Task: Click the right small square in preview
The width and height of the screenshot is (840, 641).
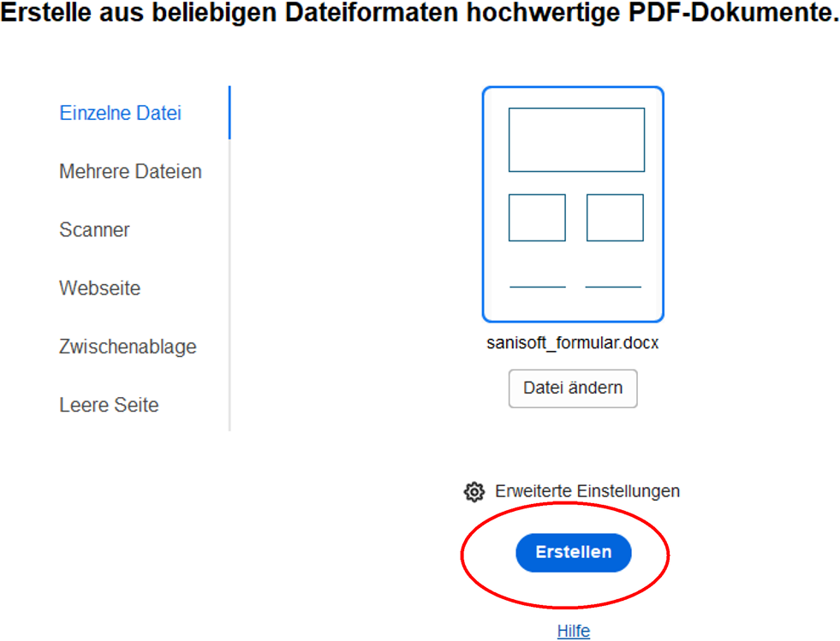Action: [615, 217]
